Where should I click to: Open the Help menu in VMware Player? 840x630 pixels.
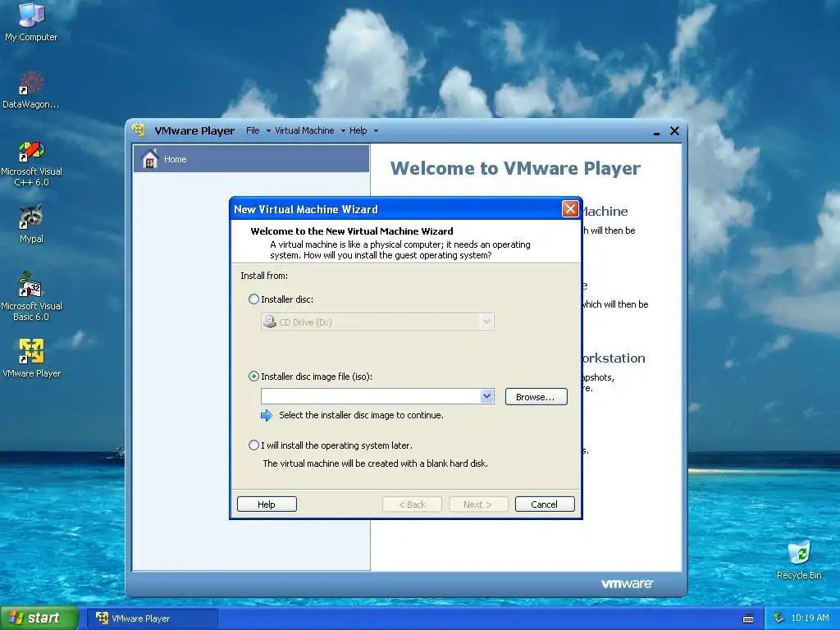pos(363,130)
